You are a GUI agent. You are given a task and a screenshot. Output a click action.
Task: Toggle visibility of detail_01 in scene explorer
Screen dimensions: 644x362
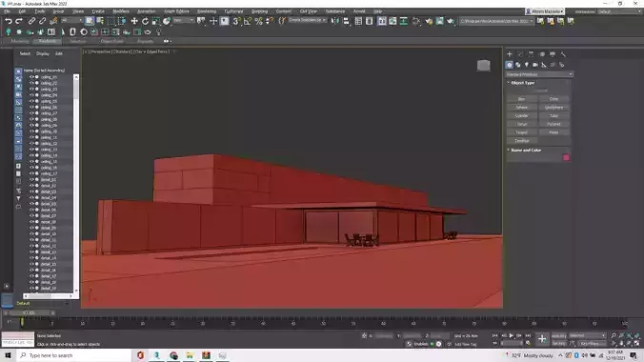coord(31,179)
